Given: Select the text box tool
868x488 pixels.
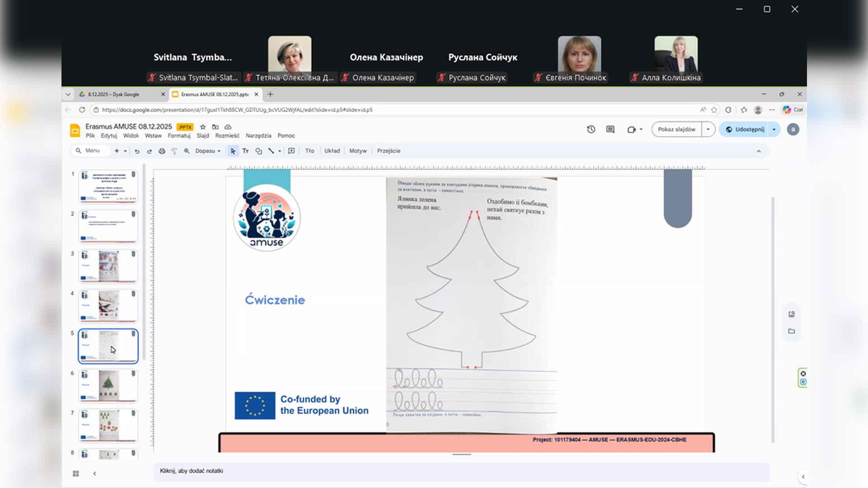Looking at the screenshot, I should pos(245,151).
